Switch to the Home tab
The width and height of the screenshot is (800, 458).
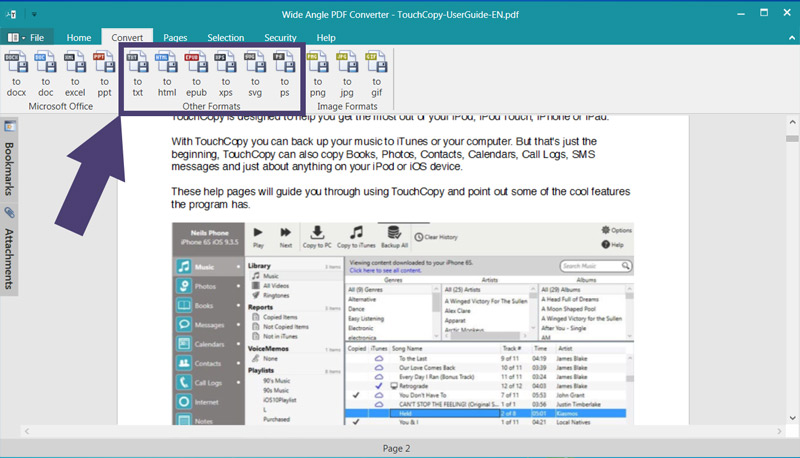(79, 37)
